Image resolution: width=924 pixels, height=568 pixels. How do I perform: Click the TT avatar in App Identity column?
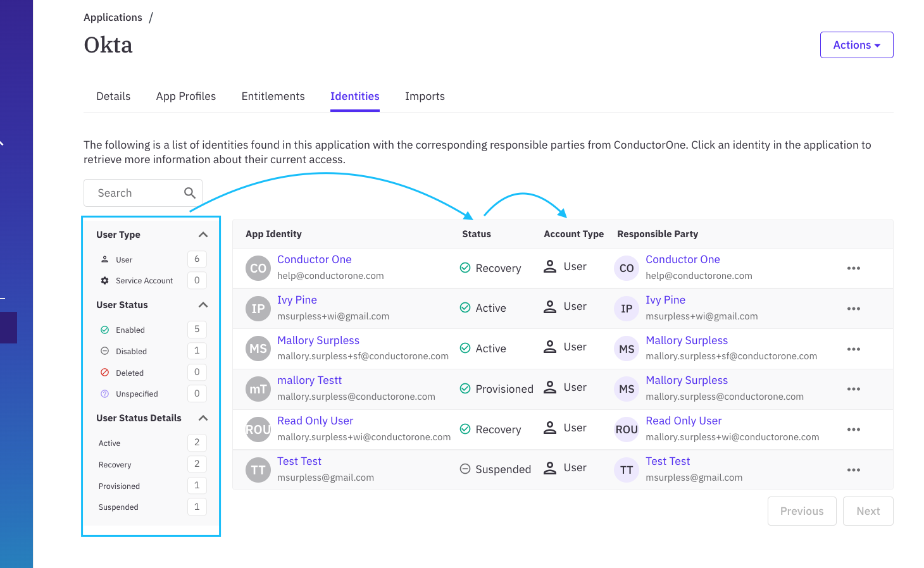(258, 470)
